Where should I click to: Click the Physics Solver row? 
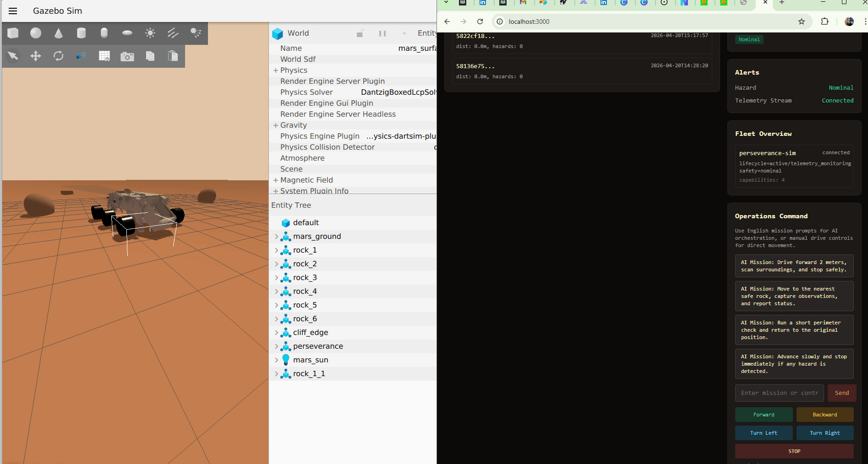click(x=353, y=92)
